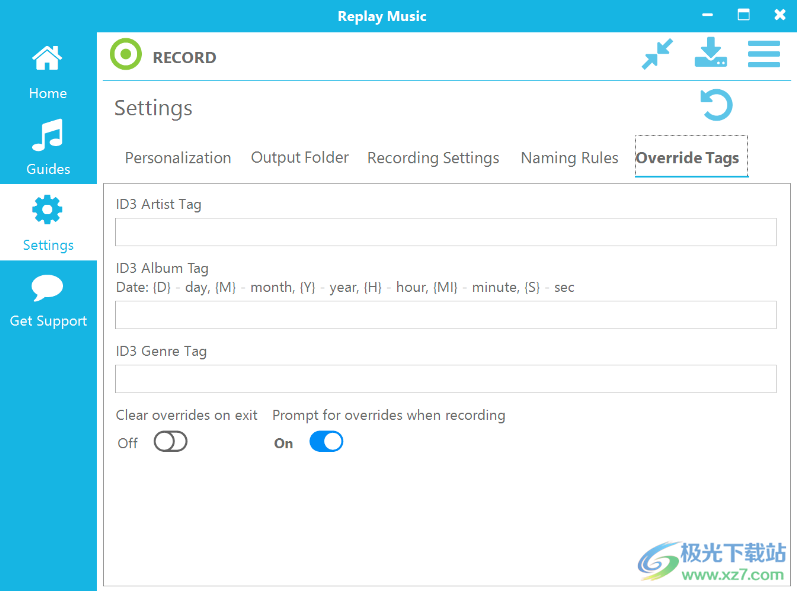Viewport: 797px width, 591px height.
Task: Open the Guides music note section
Action: 48,147
